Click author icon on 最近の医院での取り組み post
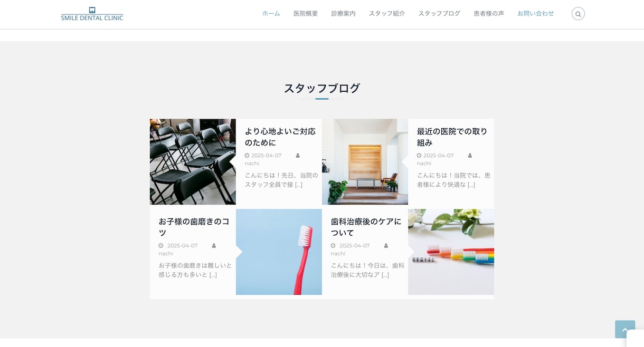This screenshot has width=644, height=347. [470, 156]
